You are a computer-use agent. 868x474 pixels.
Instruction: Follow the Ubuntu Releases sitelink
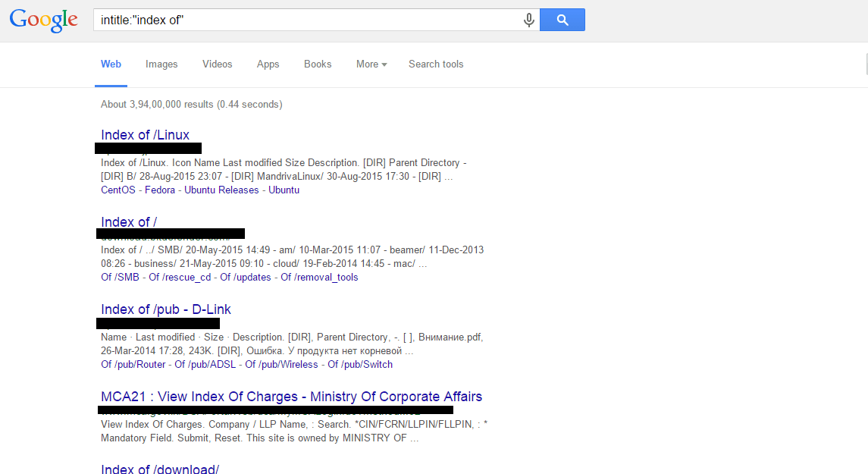coord(221,190)
